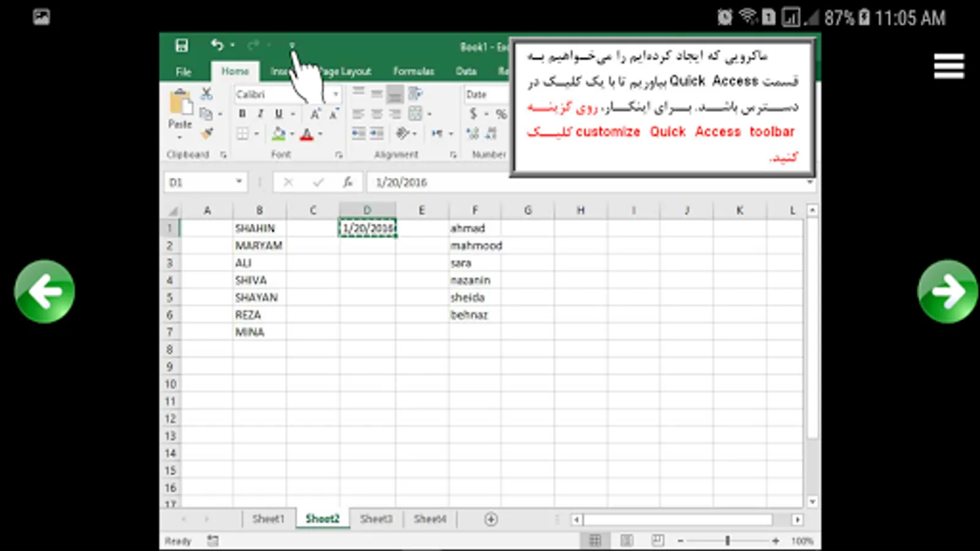This screenshot has height=551, width=980.
Task: Activate the Format Painter brush
Action: 207,133
